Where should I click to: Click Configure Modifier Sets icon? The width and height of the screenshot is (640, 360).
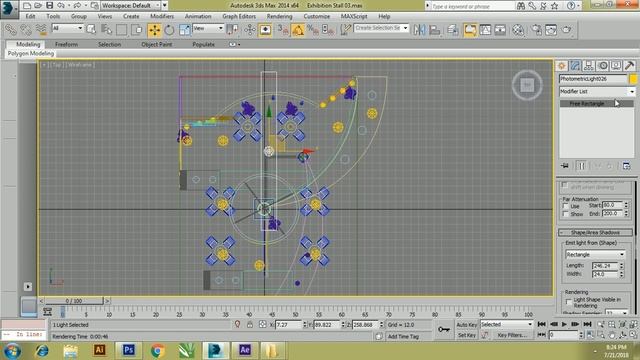[x=627, y=166]
